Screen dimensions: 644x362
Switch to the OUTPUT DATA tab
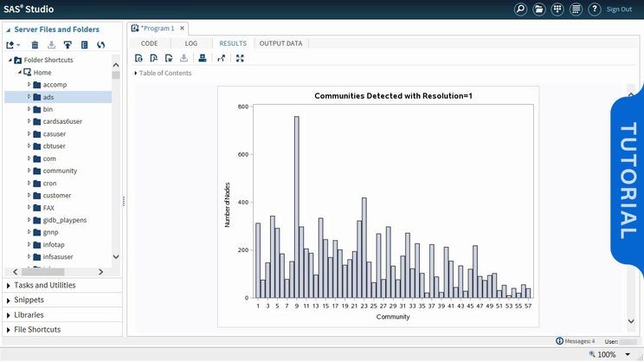(x=280, y=43)
